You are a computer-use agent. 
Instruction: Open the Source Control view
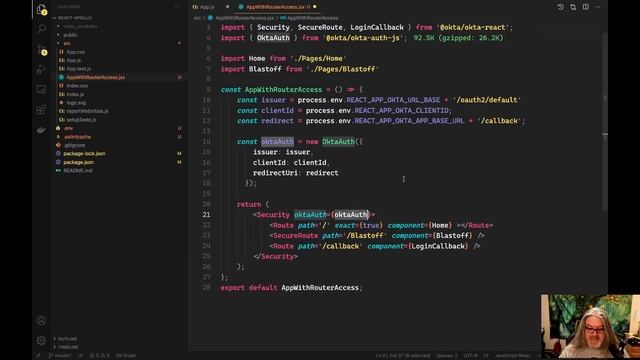[x=41, y=49]
